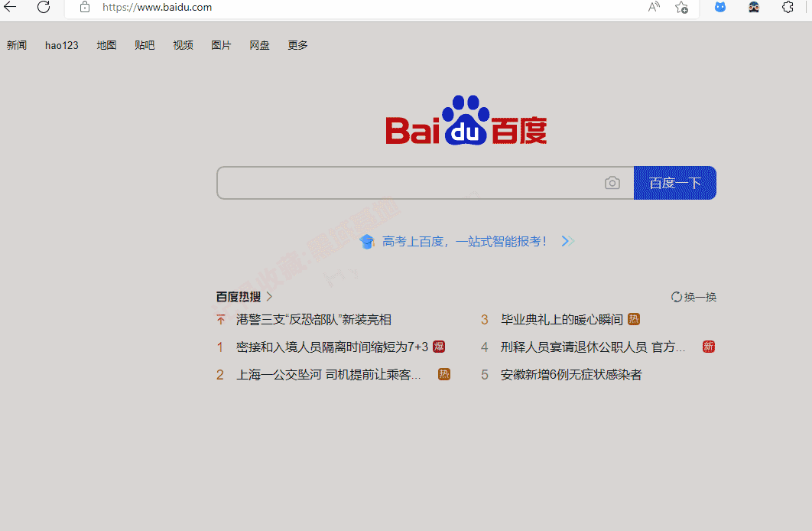Screen dimensions: 812x531
Task: Click the padlock site info icon
Action: pyautogui.click(x=85, y=7)
